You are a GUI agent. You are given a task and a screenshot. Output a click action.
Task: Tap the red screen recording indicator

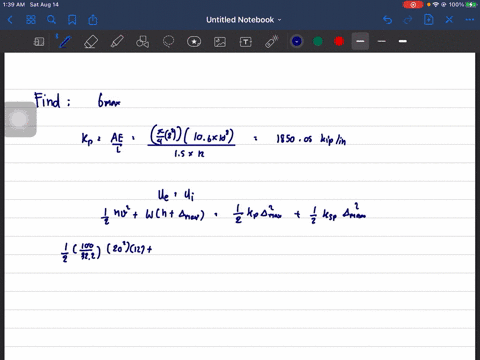tap(413, 5)
